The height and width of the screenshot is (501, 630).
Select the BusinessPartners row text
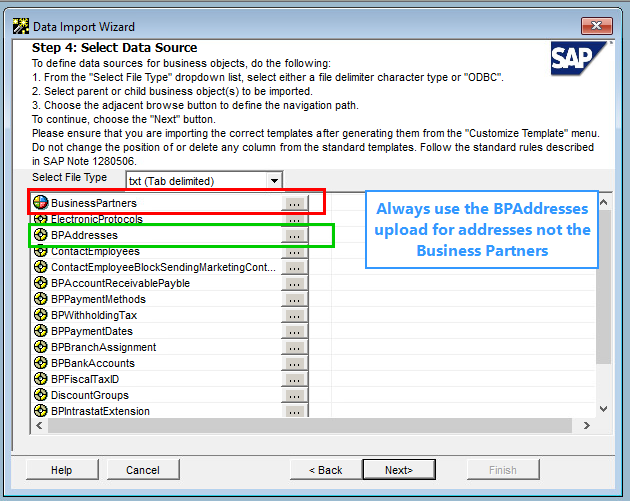pos(94,203)
